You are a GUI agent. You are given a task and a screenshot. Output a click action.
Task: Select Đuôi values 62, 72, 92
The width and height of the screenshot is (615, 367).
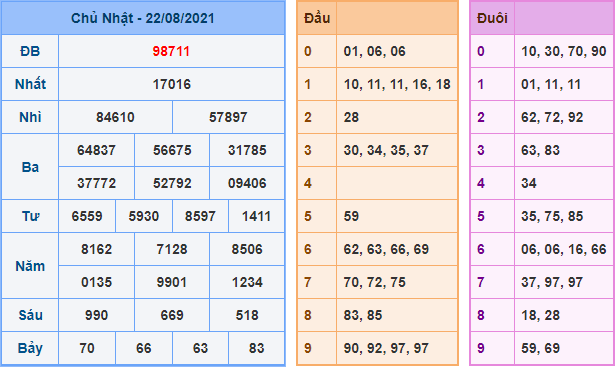point(552,117)
